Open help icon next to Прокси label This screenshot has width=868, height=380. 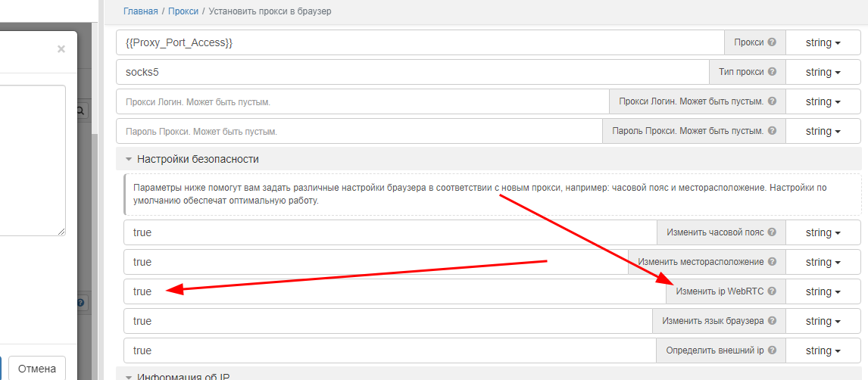point(772,42)
